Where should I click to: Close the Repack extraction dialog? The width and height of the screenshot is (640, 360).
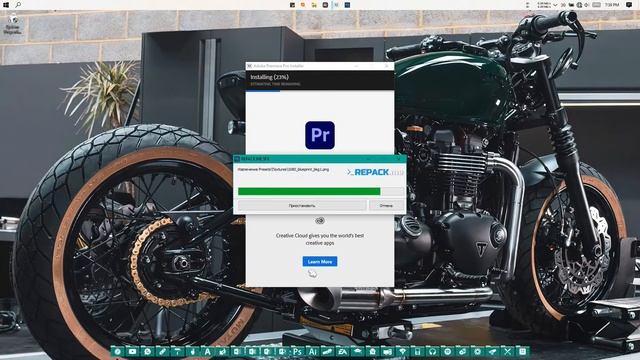[399, 158]
